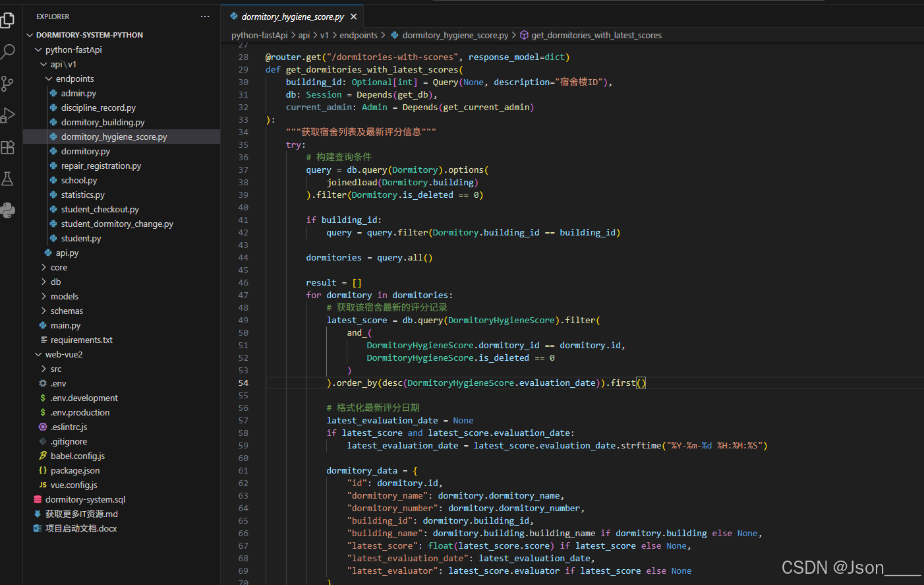
Task: Click 'dormitories = query.all()' code line
Action: [369, 257]
